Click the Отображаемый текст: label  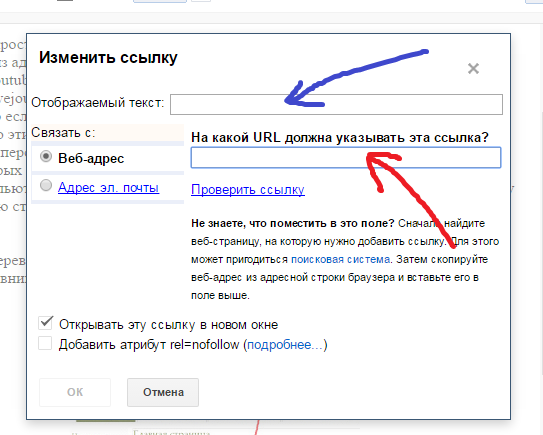pos(98,103)
